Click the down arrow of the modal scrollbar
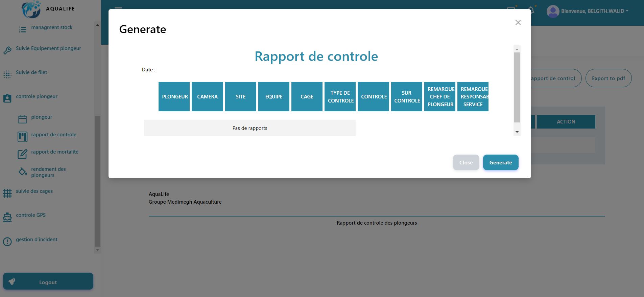The height and width of the screenshot is (297, 644). tap(517, 132)
